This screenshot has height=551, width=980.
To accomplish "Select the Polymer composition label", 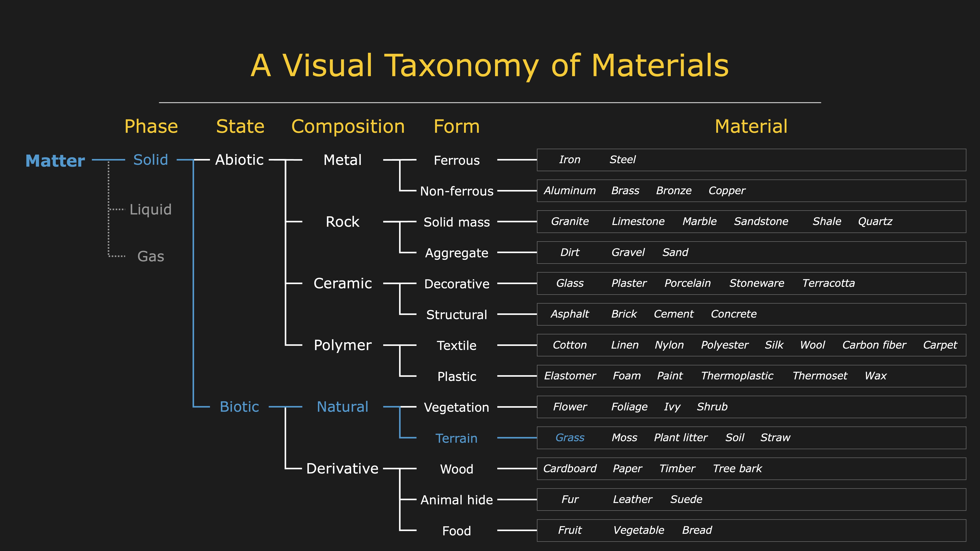I will click(x=342, y=345).
